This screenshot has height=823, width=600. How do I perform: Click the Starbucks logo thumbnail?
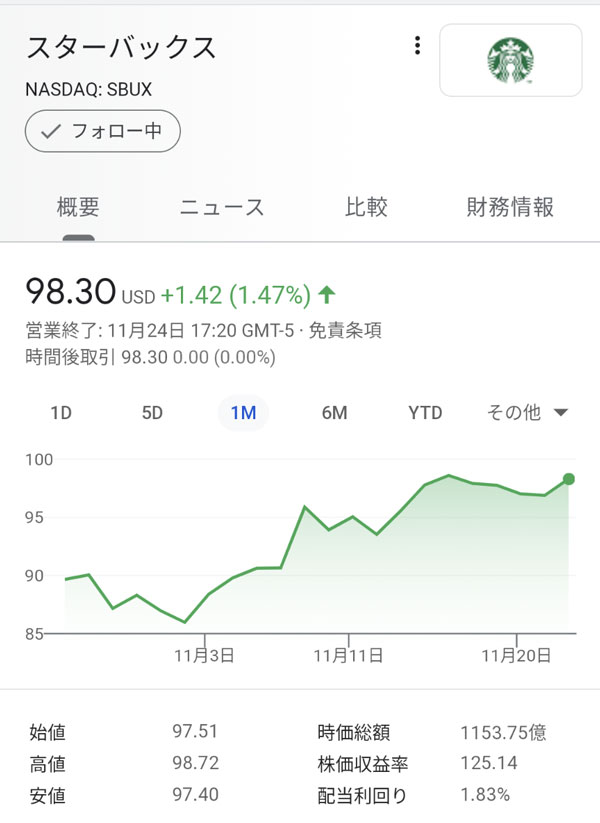coord(510,60)
